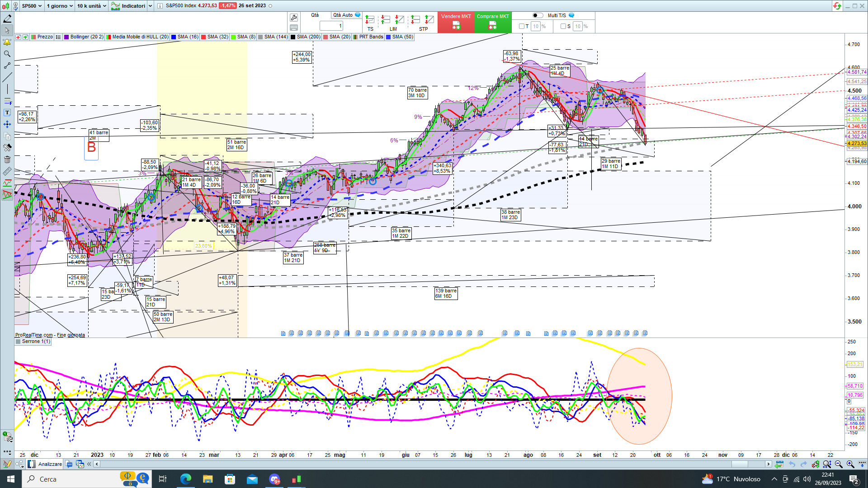Toggle the Multi T/S switch
This screenshot has width=868, height=488.
[x=538, y=15]
